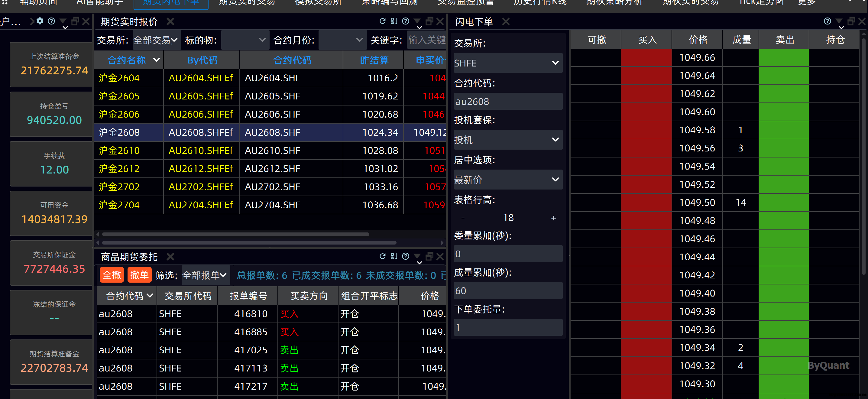Open help for futures realtime quotes
Viewport: 868px width, 399px height.
(x=406, y=21)
